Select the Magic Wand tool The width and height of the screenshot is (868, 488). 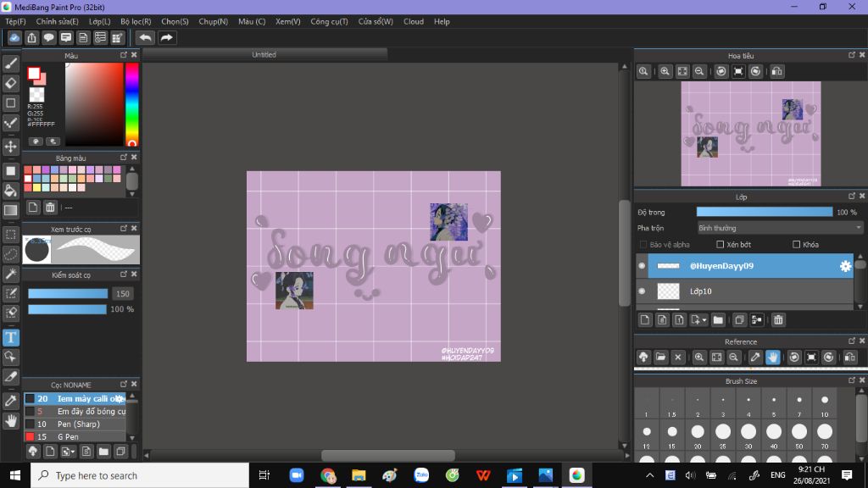[10, 274]
